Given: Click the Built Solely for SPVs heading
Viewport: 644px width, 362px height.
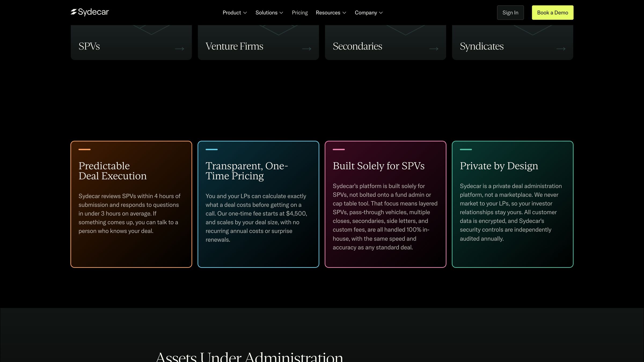Looking at the screenshot, I should coord(379,166).
